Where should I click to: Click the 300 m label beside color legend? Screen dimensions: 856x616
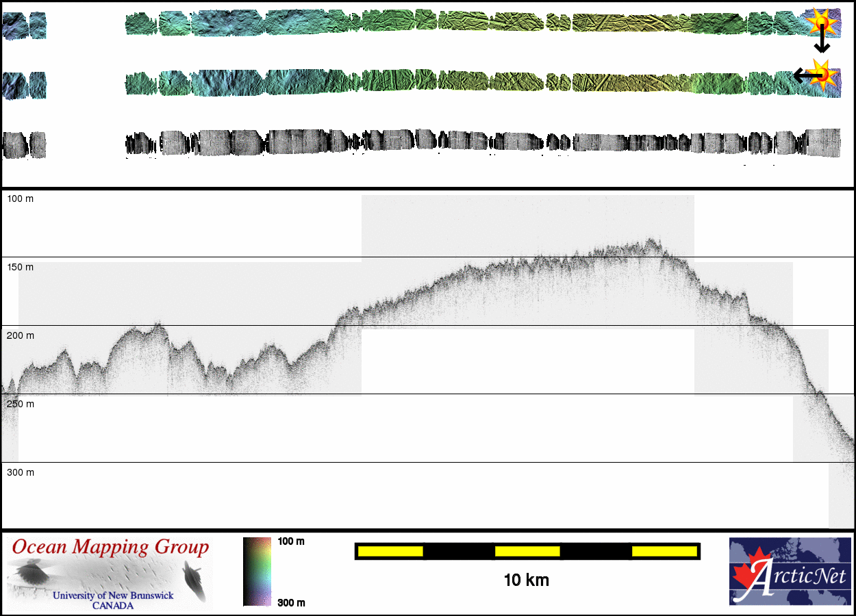coord(290,602)
